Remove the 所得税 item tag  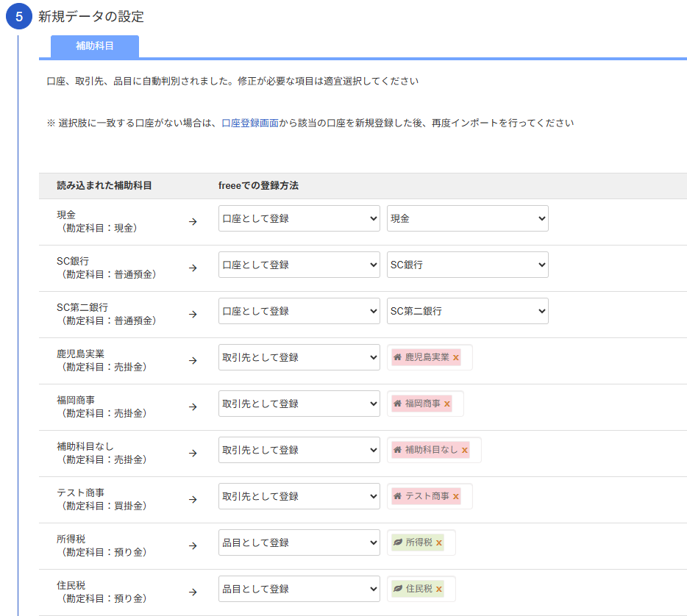(439, 542)
